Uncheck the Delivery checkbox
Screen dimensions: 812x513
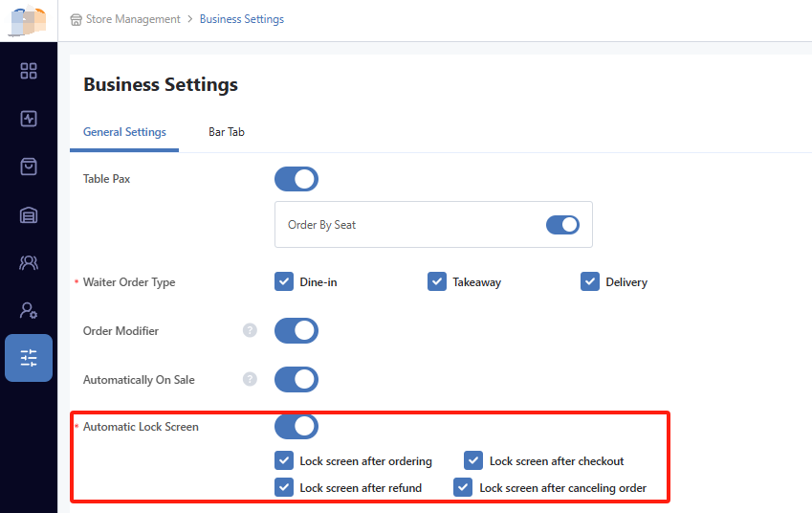click(x=590, y=281)
